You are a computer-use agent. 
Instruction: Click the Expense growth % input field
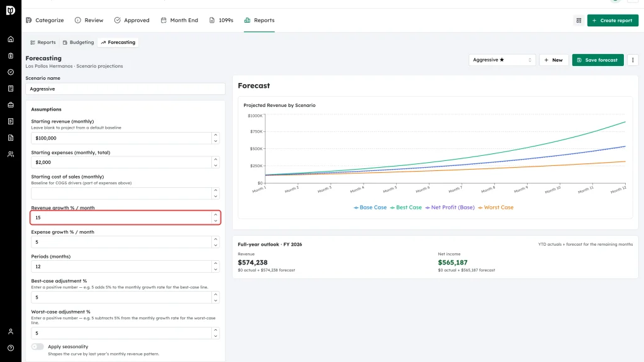121,242
